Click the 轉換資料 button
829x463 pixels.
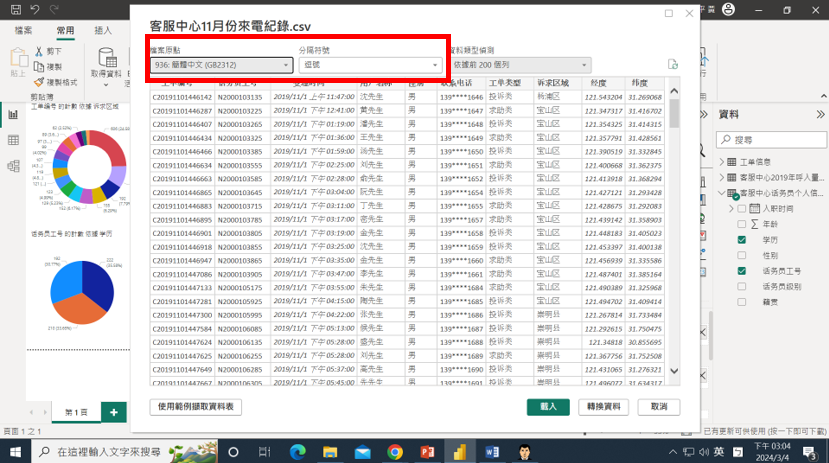coord(604,407)
